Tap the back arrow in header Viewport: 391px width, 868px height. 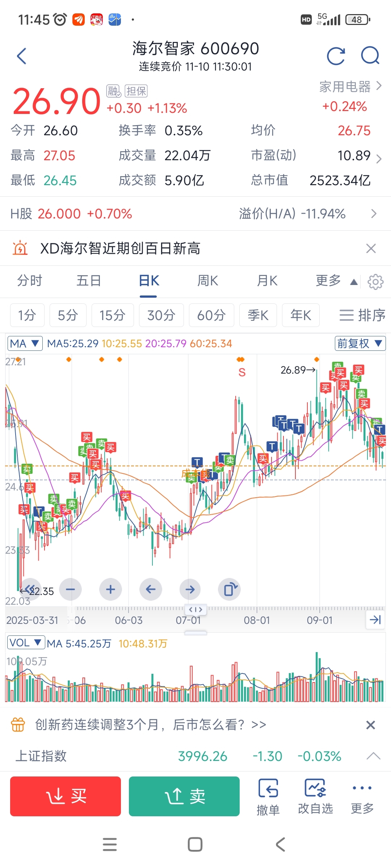22,56
